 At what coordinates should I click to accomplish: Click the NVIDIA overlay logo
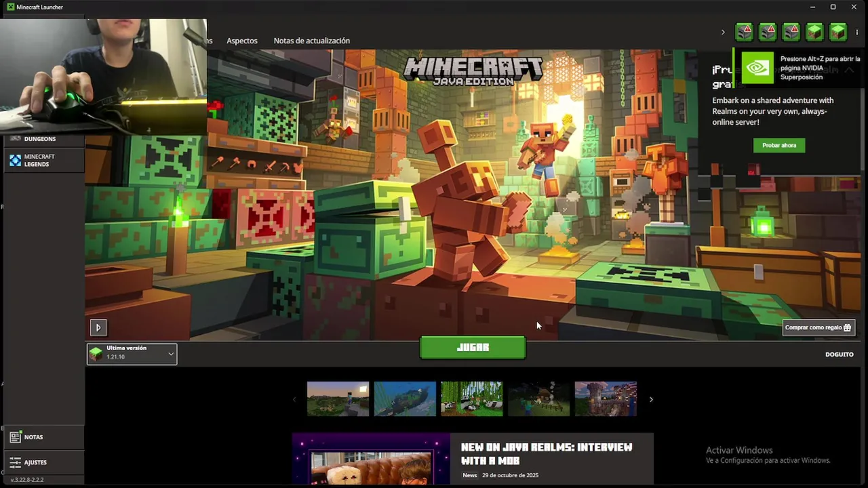tap(757, 68)
